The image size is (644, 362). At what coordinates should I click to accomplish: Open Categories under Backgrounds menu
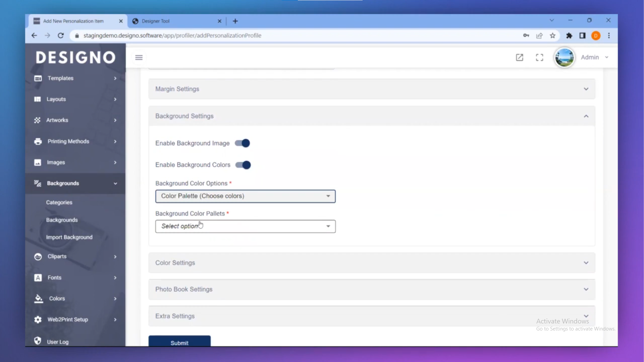pyautogui.click(x=59, y=202)
